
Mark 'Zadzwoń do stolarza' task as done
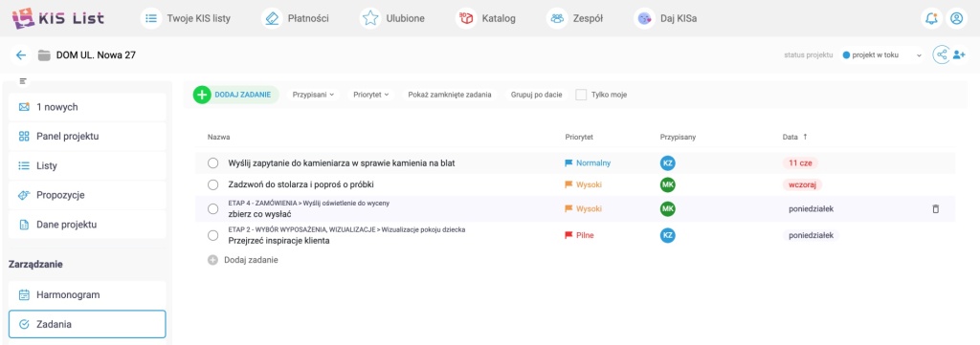tap(212, 184)
